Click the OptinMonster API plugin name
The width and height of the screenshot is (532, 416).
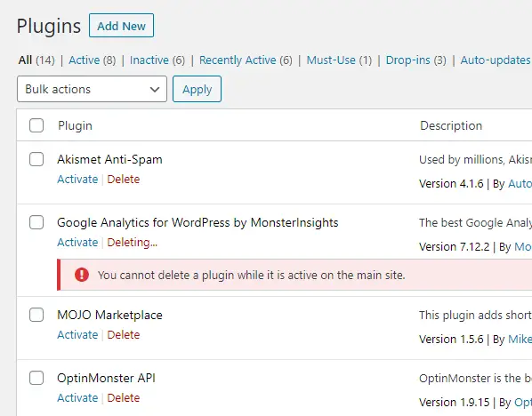[x=106, y=378]
